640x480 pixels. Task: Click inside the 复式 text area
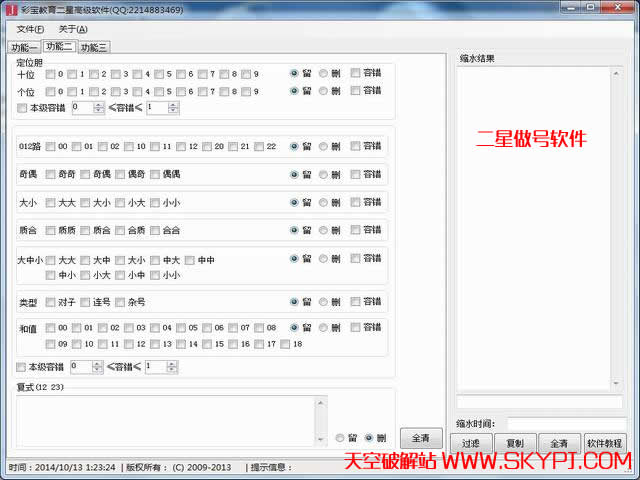[165, 420]
